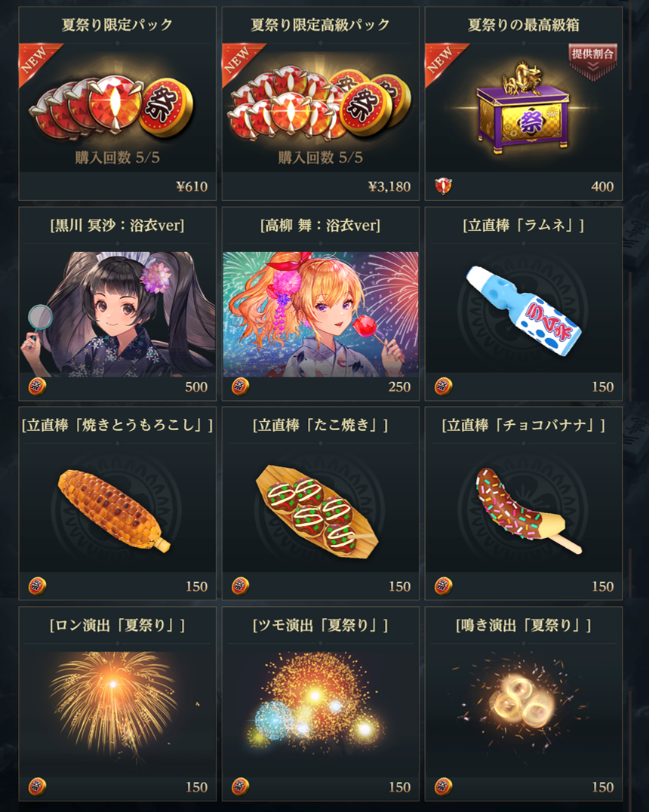Click the 250 festival coin price for 高柳 舞
This screenshot has width=649, height=812.
(x=399, y=387)
